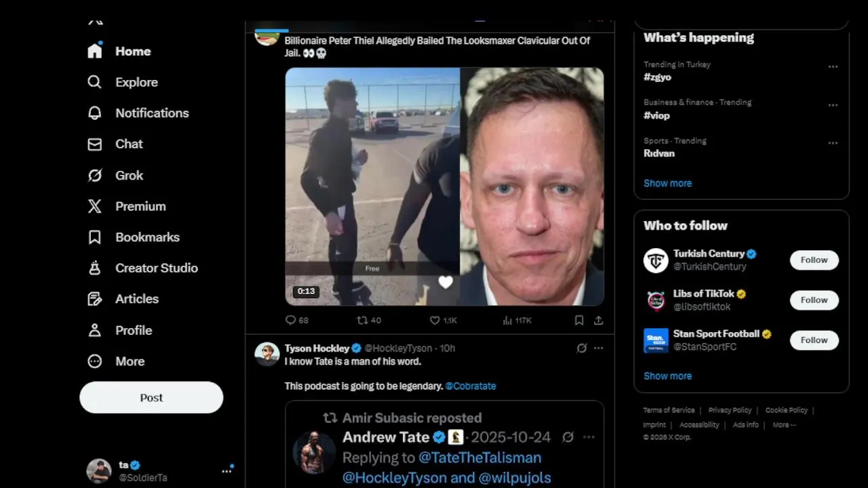
Task: Go to Profile
Action: pyautogui.click(x=120, y=330)
